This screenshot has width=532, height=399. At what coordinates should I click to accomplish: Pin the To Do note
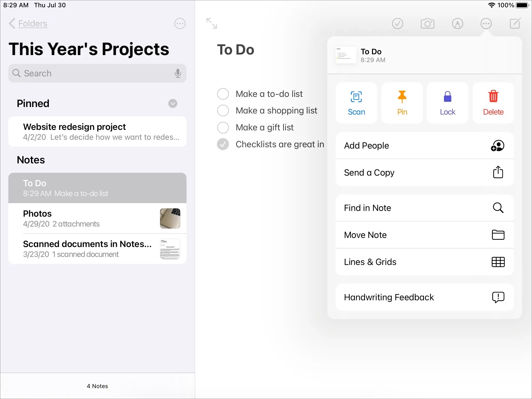tap(402, 103)
